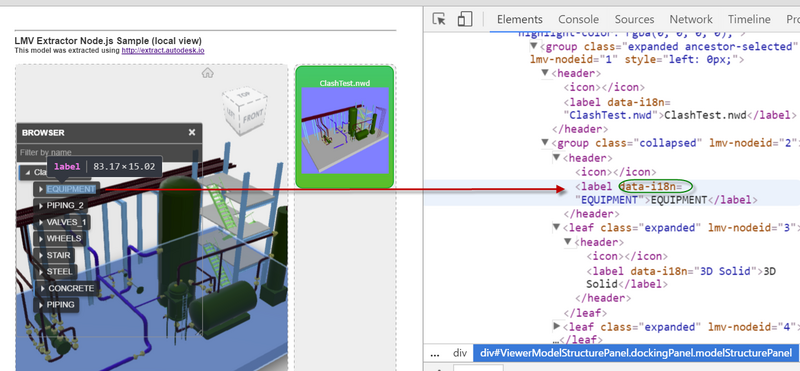Collapse the group lmv-nodeid="2" DOM node
This screenshot has height=371, width=800.
click(x=545, y=143)
